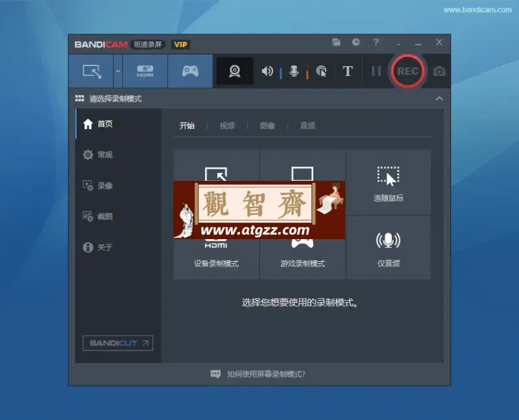Start recording with the REC button
This screenshot has width=519, height=420.
click(x=407, y=71)
